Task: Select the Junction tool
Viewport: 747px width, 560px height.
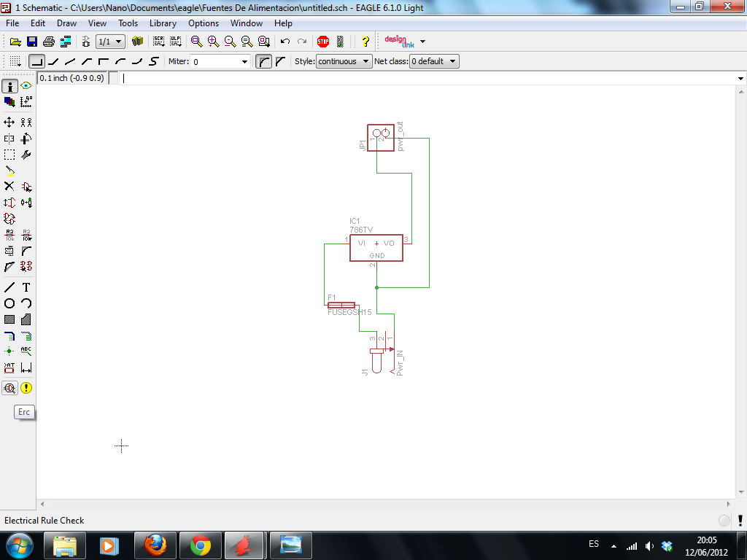Action: (x=9, y=351)
